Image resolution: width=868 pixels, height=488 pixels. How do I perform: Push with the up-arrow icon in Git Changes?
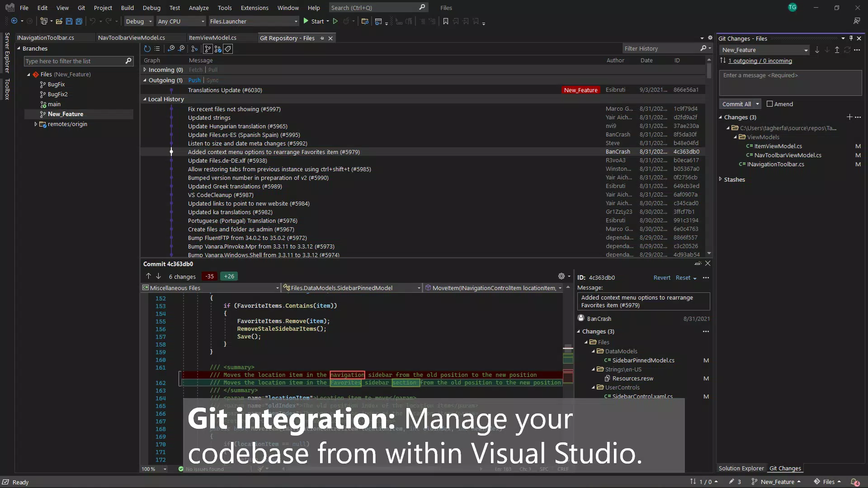(x=837, y=50)
